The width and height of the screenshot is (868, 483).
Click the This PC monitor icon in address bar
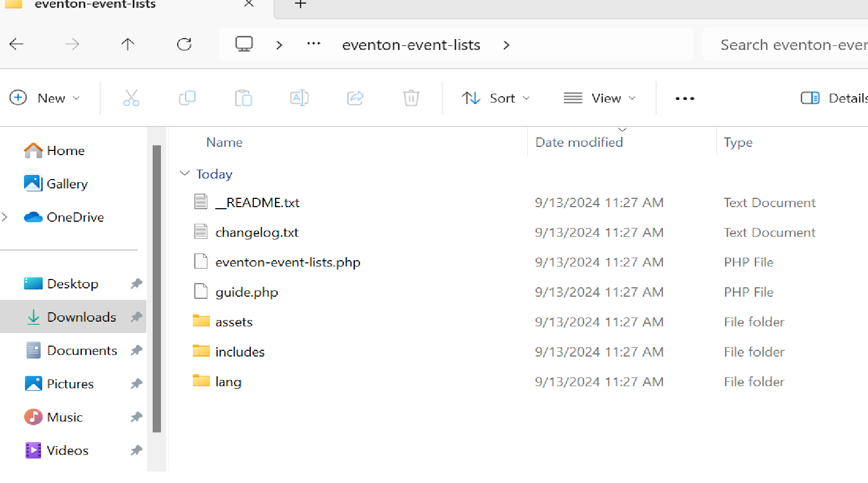point(244,44)
